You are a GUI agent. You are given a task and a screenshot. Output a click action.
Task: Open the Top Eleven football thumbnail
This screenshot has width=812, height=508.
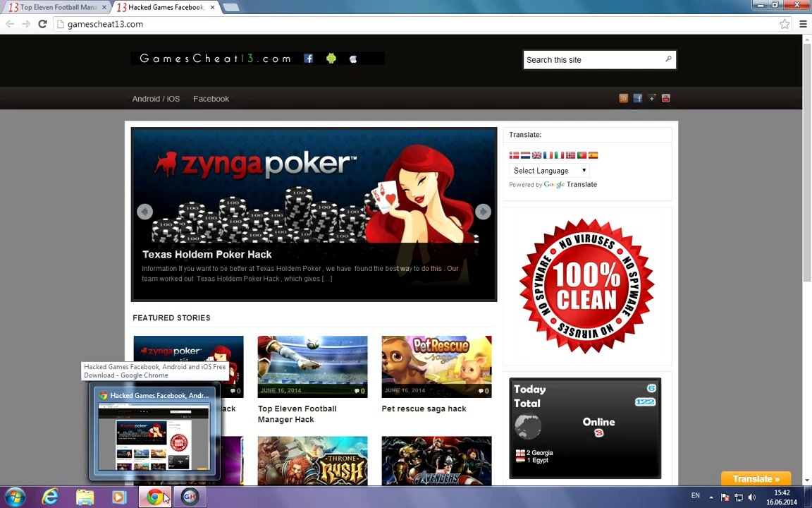coord(313,366)
